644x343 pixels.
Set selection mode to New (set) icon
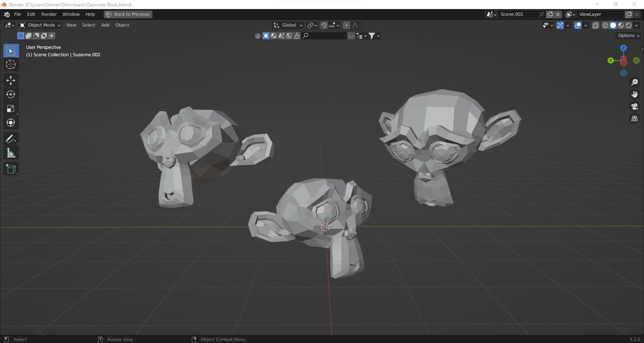tap(21, 36)
